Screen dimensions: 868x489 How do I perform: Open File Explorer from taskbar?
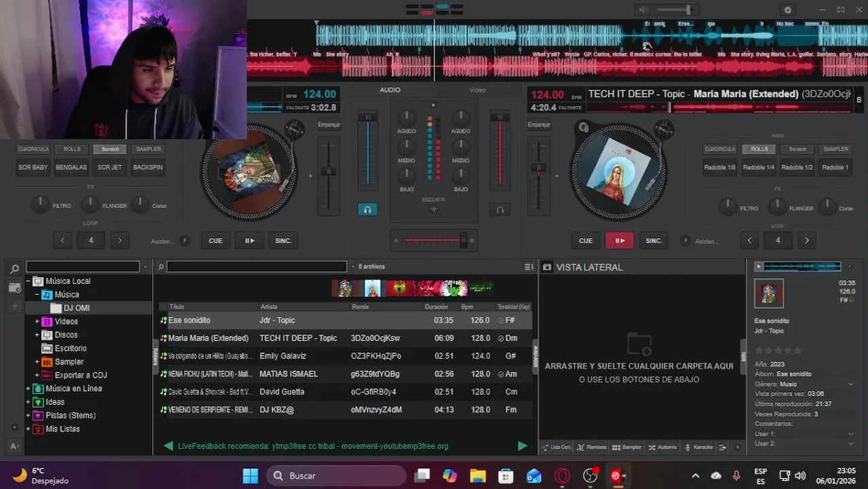click(x=477, y=475)
